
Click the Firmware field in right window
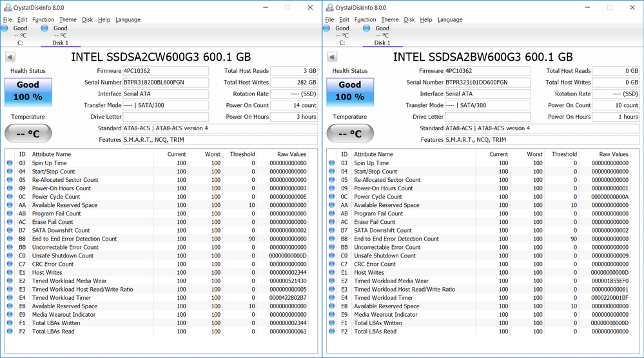(x=488, y=71)
